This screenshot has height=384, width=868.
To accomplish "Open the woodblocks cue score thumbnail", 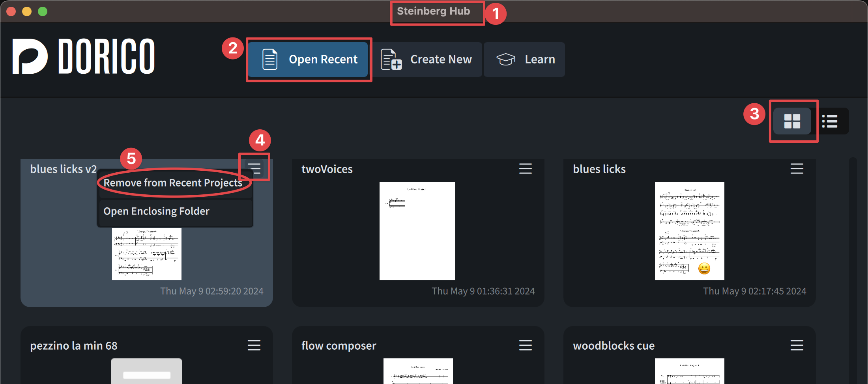I will click(690, 371).
